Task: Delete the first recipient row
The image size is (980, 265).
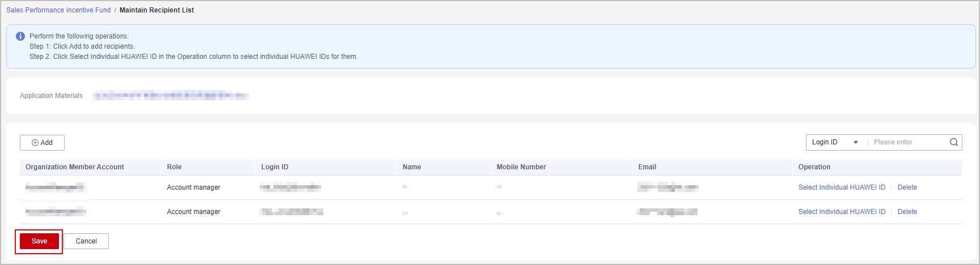Action: [x=907, y=187]
